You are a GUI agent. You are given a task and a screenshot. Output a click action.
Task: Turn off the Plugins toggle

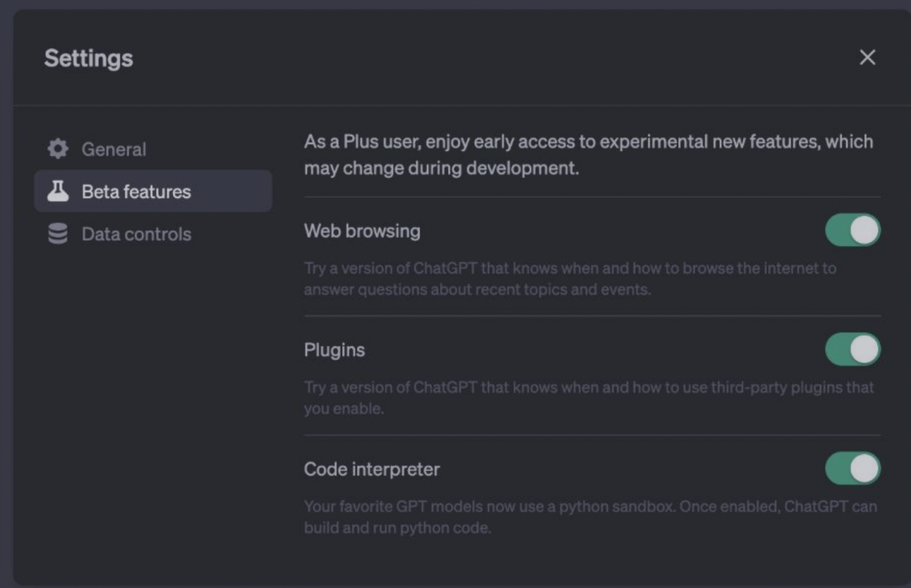click(852, 349)
